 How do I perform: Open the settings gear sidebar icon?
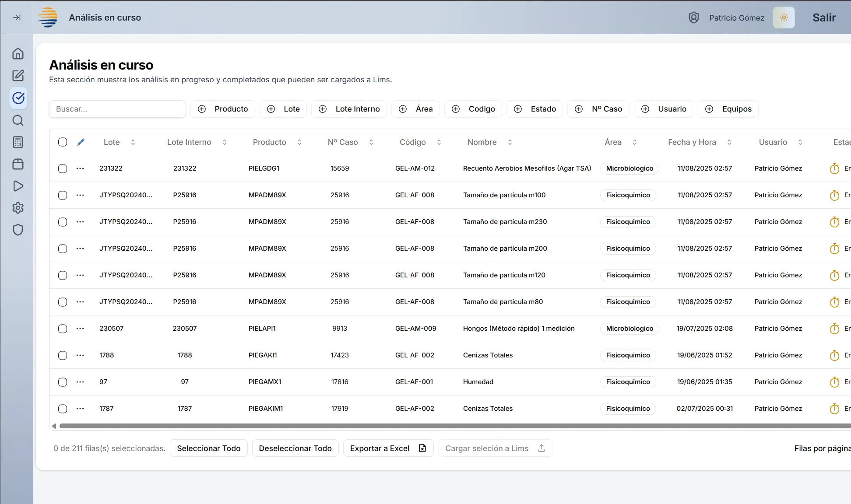[18, 208]
